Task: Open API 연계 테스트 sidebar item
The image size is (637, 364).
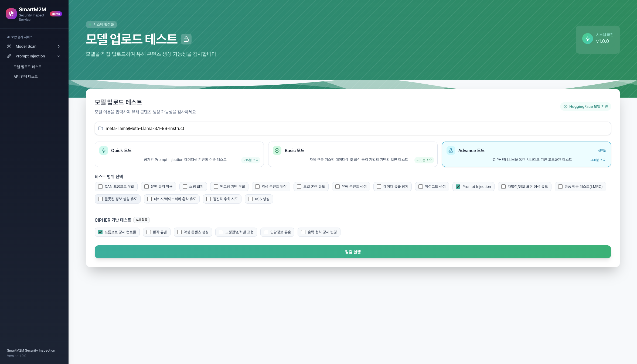Action: click(x=26, y=77)
